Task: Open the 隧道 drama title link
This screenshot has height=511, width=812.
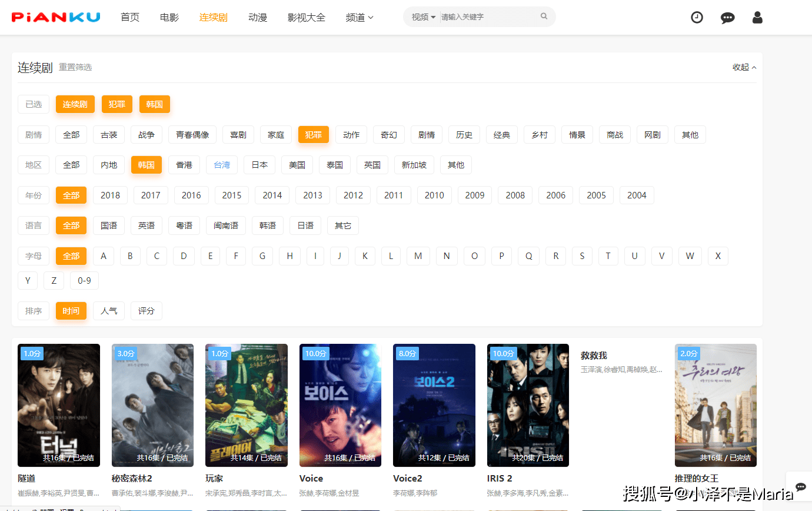Action: (x=25, y=478)
